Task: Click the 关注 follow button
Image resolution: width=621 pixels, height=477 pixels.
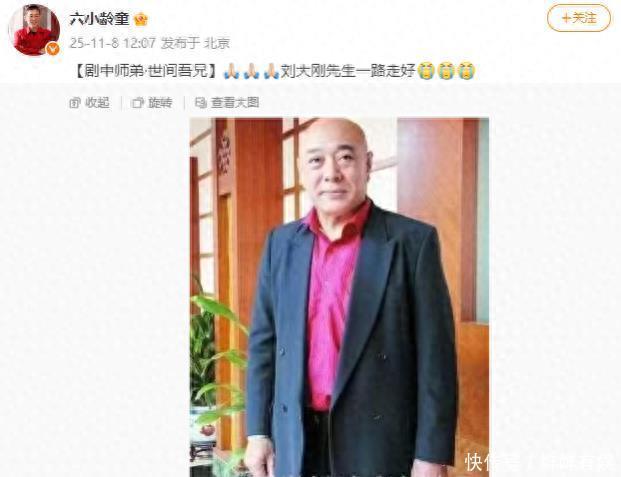Action: point(579,18)
